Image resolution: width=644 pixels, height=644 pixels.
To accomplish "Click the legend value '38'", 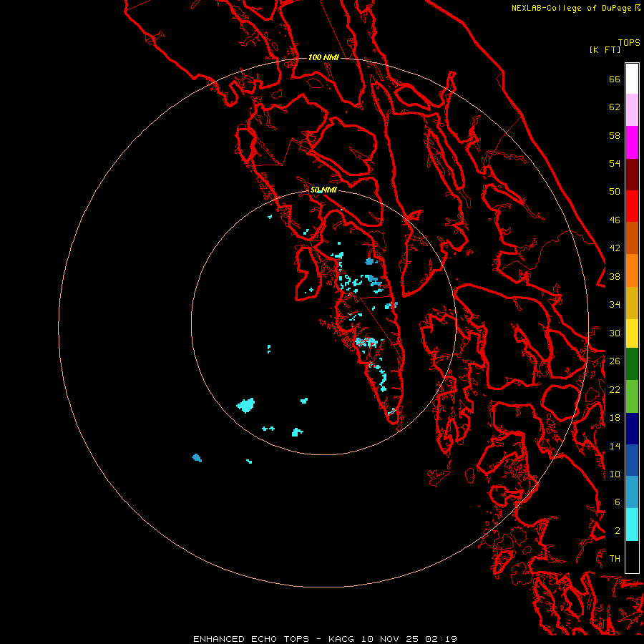I will click(x=615, y=277).
